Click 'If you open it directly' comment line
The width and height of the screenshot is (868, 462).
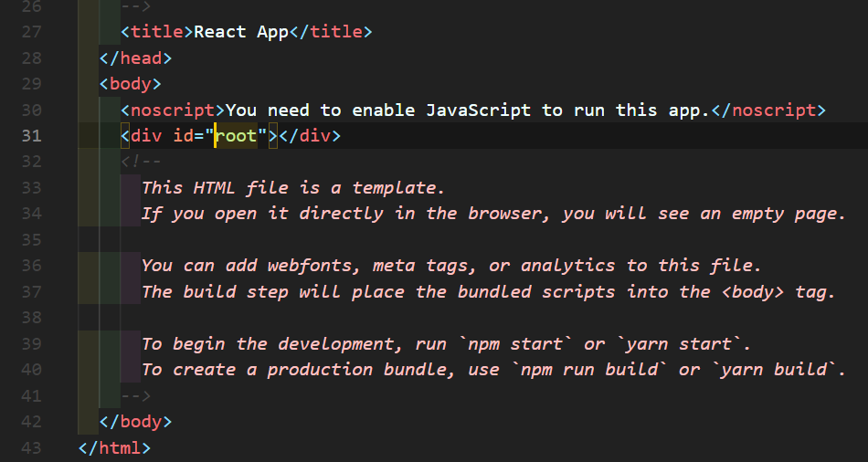pyautogui.click(x=493, y=215)
